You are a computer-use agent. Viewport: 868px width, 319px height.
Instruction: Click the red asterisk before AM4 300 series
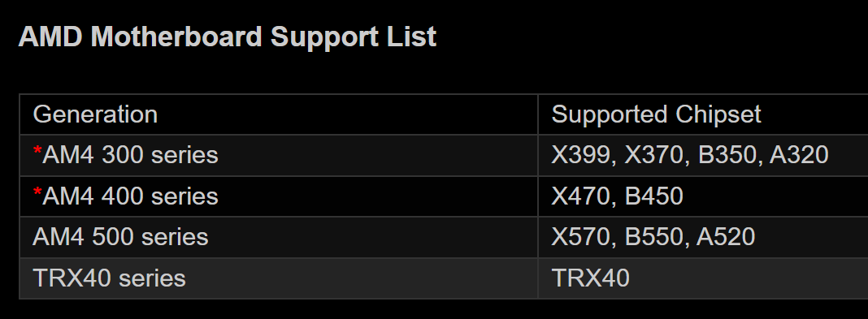(x=37, y=150)
